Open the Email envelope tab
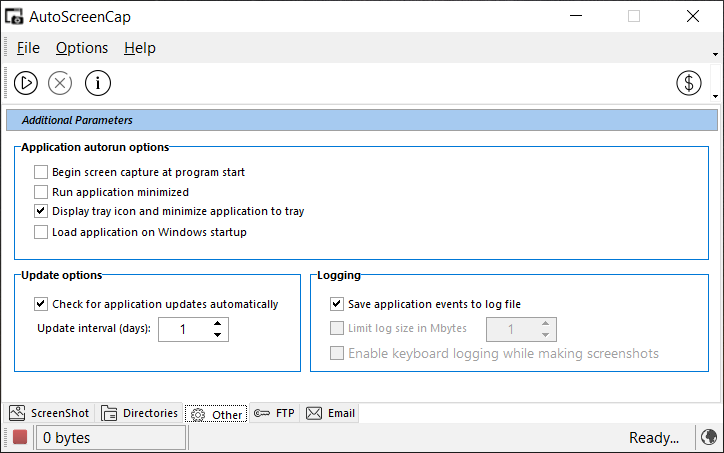The height and width of the screenshot is (453, 724). 331,413
